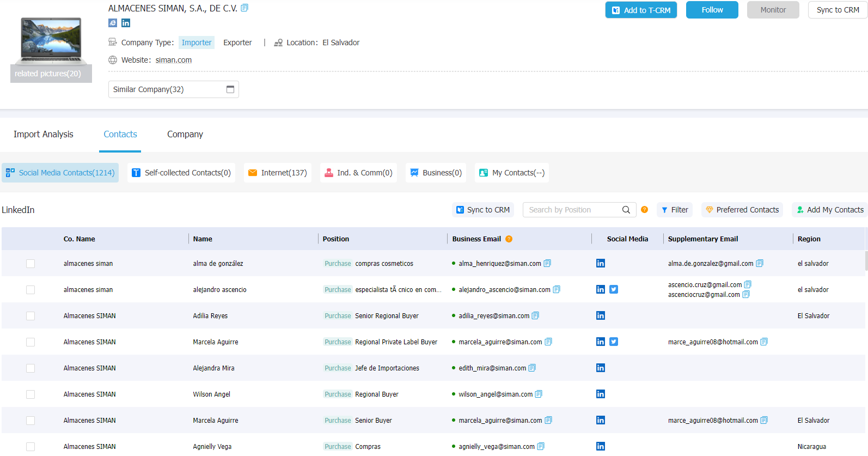Open Twitter icon for Regional Private Label Buyer row
Screen dimensions: 868x456
coord(614,342)
